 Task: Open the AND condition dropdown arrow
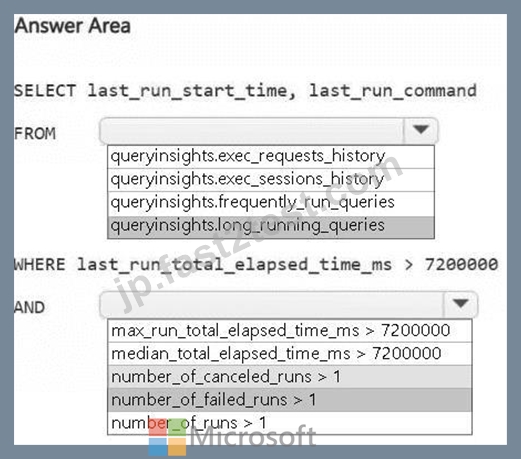pyautogui.click(x=461, y=304)
